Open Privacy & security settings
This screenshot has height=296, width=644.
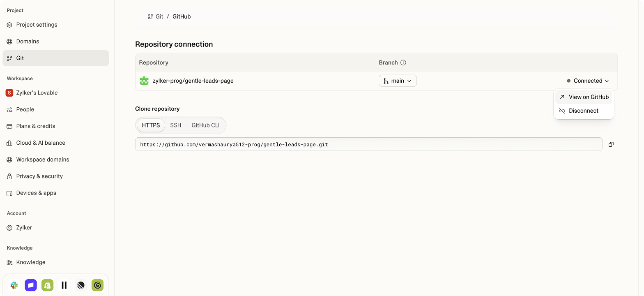point(56,176)
